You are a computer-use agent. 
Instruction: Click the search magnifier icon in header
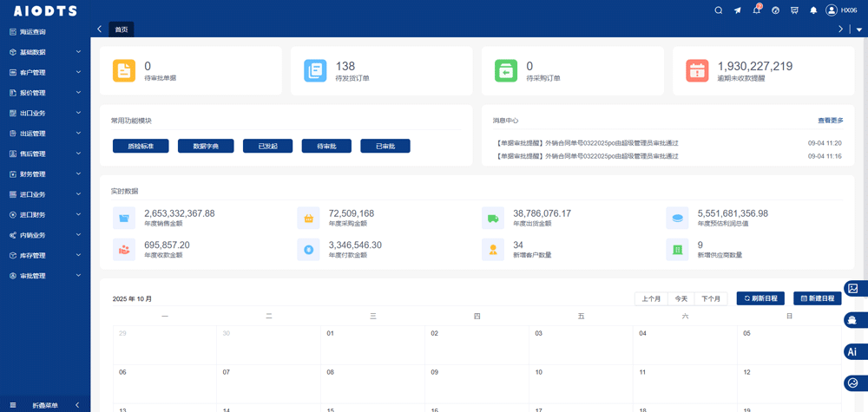[x=718, y=10]
